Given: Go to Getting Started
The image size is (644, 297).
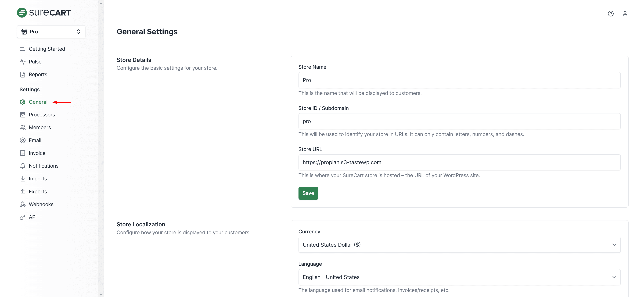Looking at the screenshot, I should [x=47, y=49].
